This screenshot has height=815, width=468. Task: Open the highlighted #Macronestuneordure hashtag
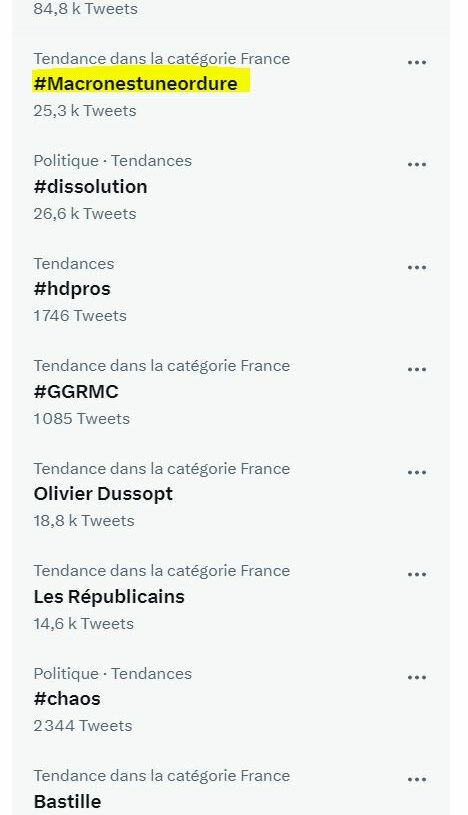pos(136,84)
